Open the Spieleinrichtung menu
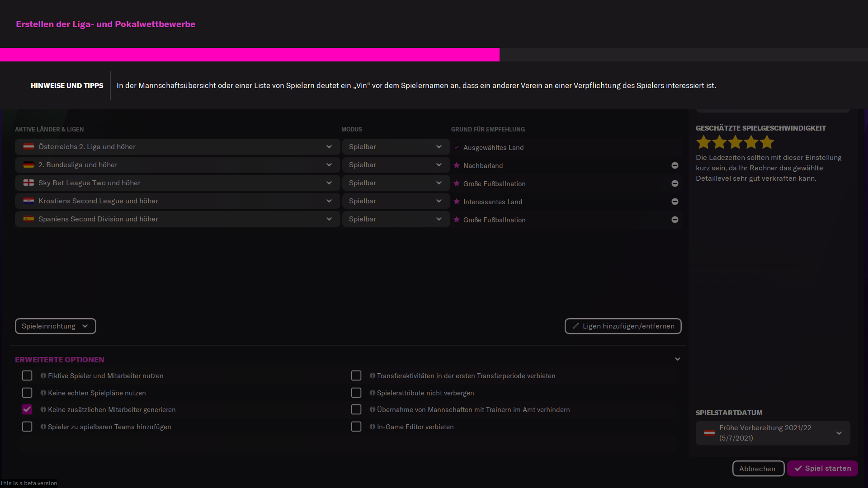The width and height of the screenshot is (868, 488). (55, 326)
